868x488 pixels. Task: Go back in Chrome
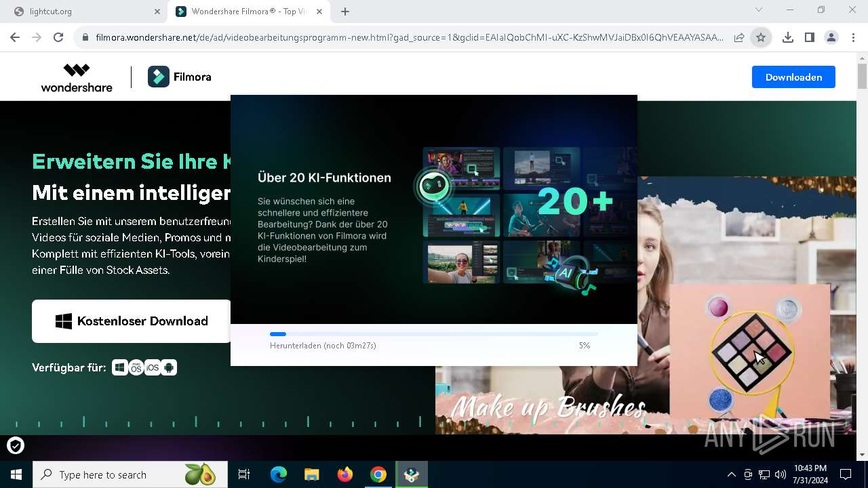pyautogui.click(x=15, y=37)
